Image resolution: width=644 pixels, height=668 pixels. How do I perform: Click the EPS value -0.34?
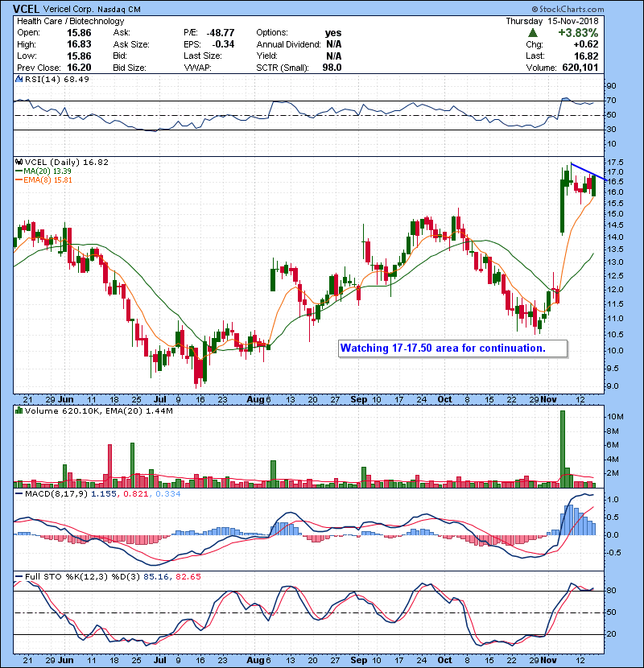(223, 44)
